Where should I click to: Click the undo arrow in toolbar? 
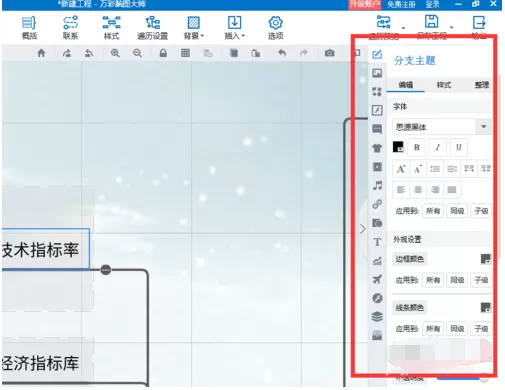[282, 53]
